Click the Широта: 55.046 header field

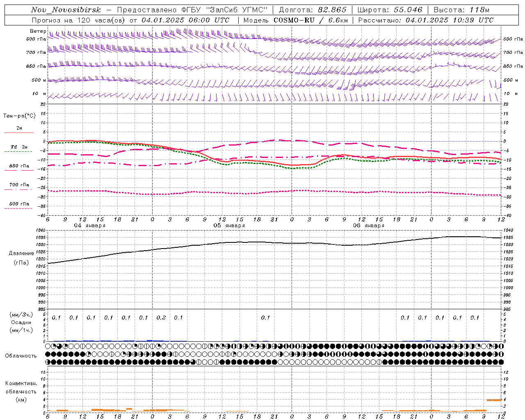point(390,10)
